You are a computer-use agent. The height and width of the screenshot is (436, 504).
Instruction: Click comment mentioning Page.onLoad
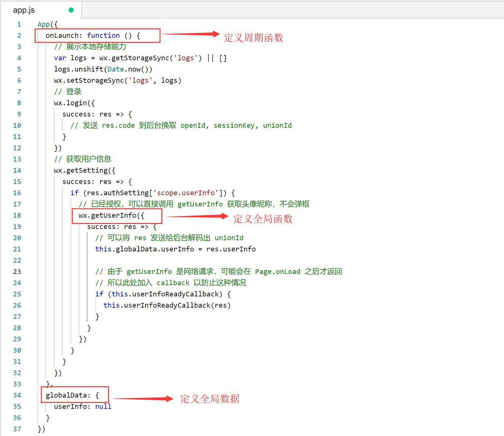point(219,272)
